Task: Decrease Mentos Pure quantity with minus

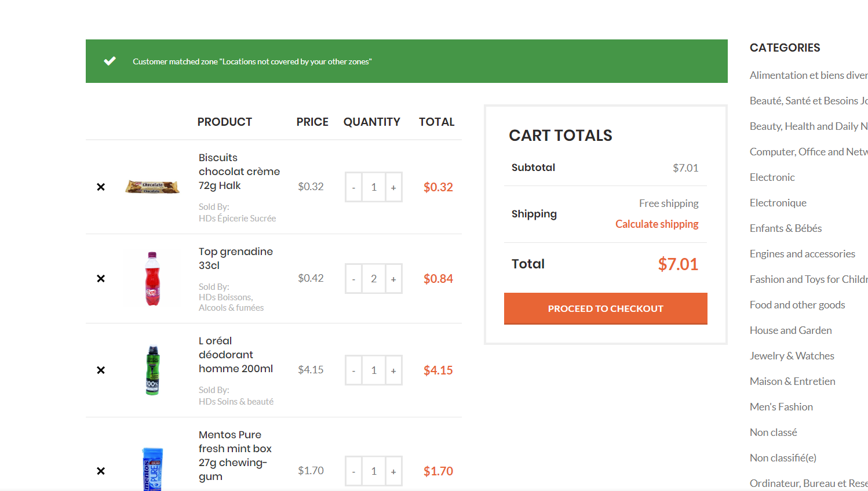Action: pyautogui.click(x=353, y=471)
